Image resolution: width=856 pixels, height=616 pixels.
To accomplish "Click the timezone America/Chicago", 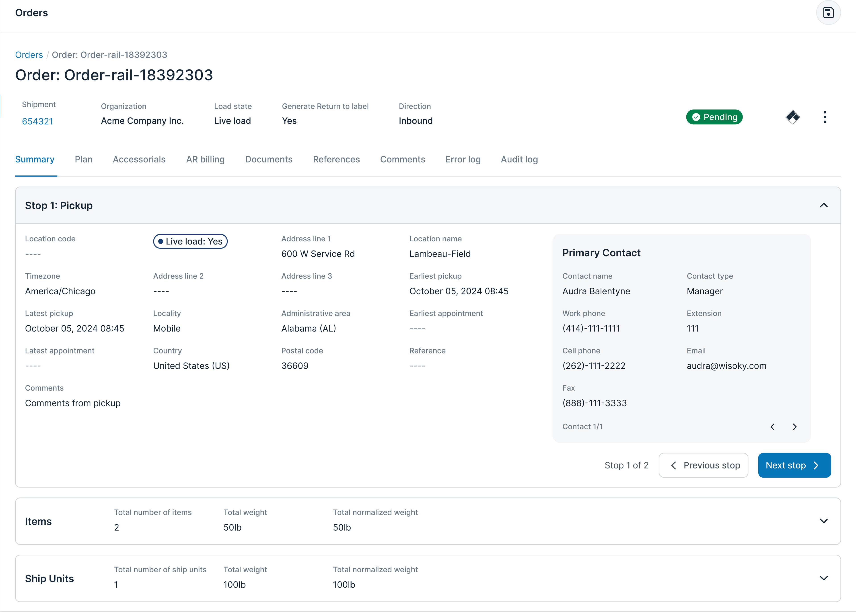I will 60,291.
